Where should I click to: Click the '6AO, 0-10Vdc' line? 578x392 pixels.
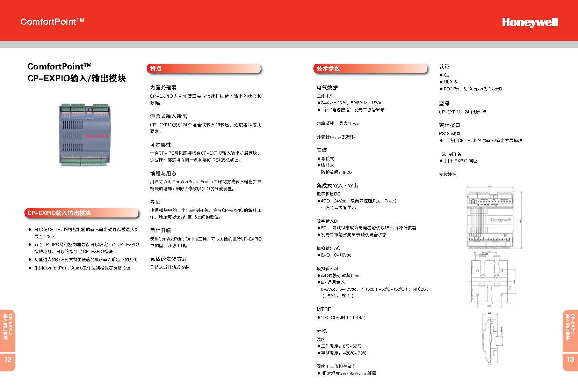coord(334,255)
